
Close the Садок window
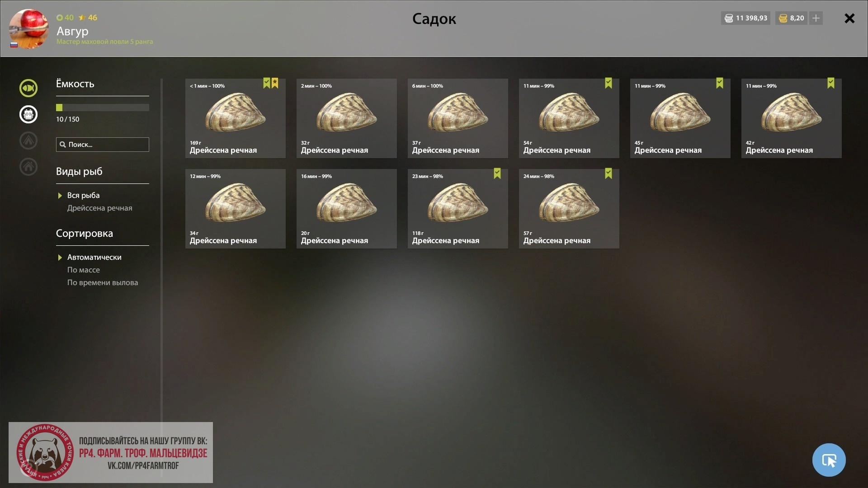[x=849, y=18]
